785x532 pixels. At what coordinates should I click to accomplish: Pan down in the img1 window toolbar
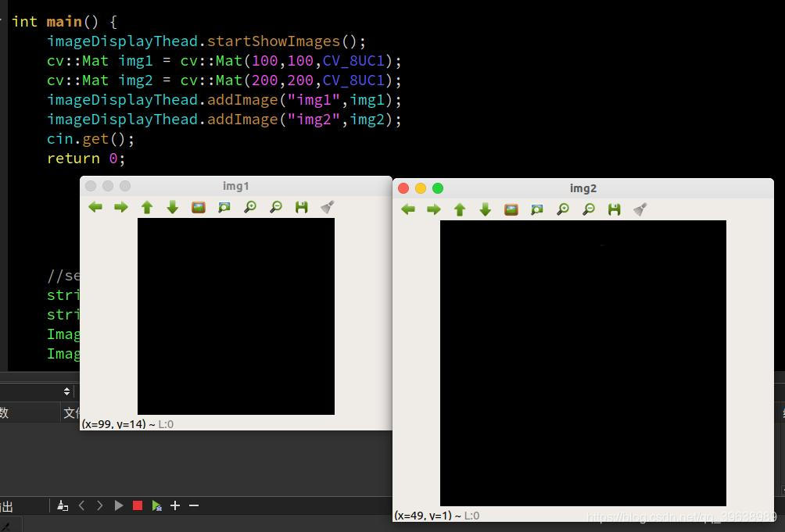(172, 207)
